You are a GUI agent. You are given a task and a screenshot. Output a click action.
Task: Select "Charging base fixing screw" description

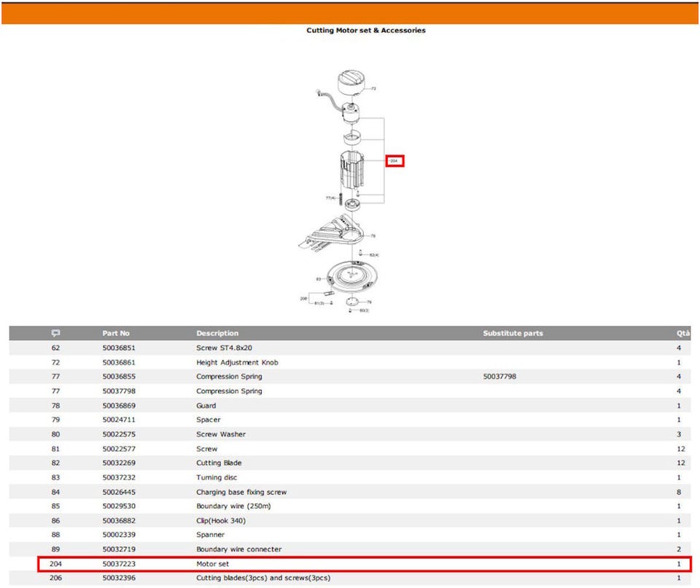(x=241, y=492)
